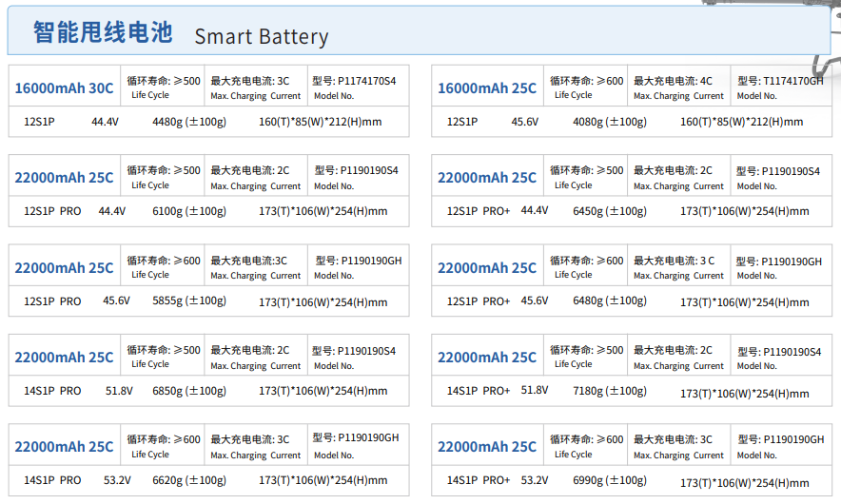Click the 4480g (±100g) weight value

coord(189,122)
